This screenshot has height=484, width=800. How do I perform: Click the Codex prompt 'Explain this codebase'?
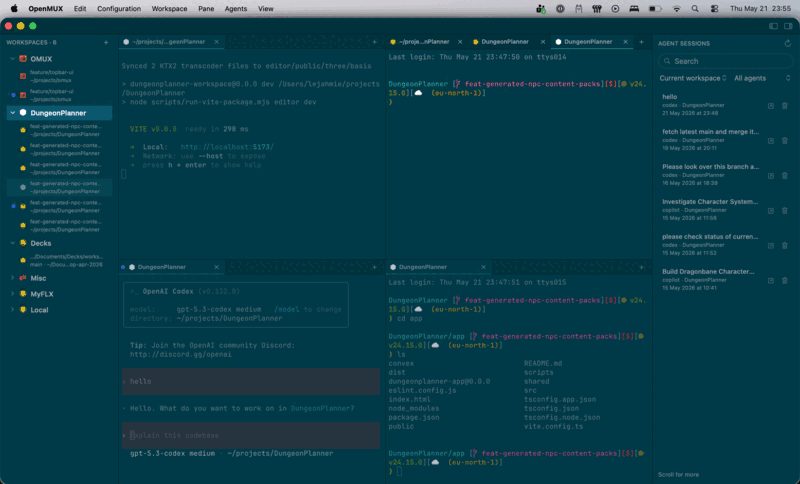pos(251,435)
